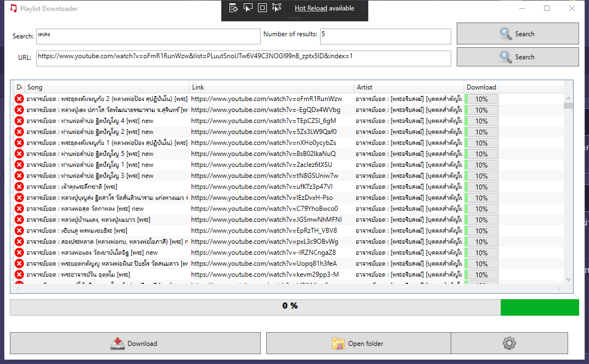
Task: Click the 10% progress bar for kevm29pp3-M row
Action: coord(481,275)
